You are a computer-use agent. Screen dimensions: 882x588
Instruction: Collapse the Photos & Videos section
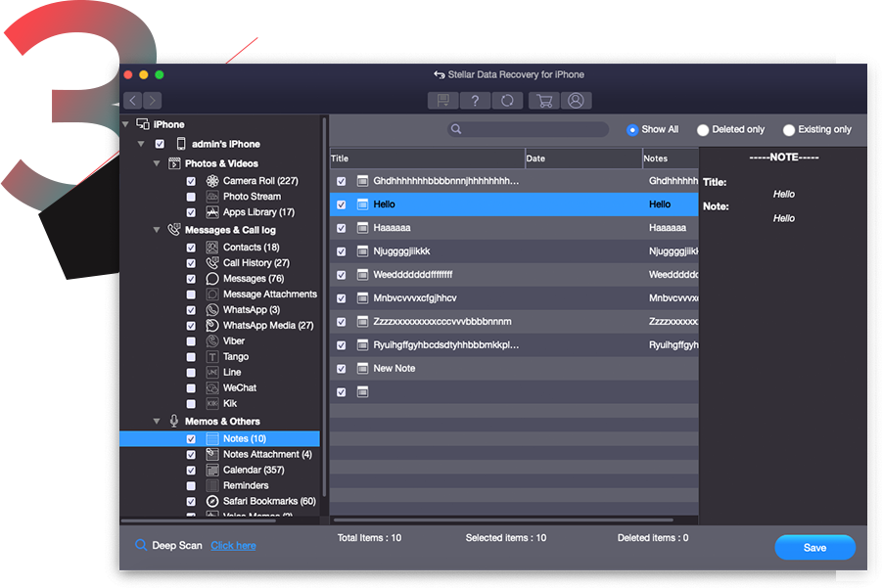coord(157,162)
